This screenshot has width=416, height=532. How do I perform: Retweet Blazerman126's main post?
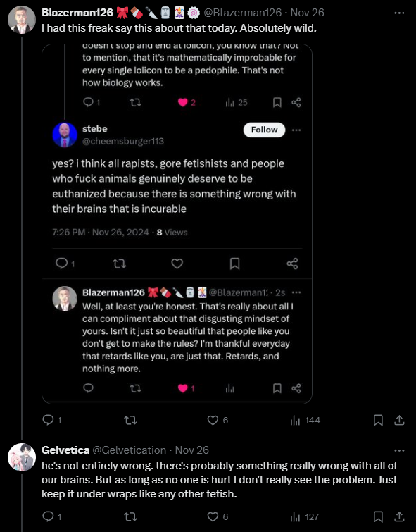(130, 421)
